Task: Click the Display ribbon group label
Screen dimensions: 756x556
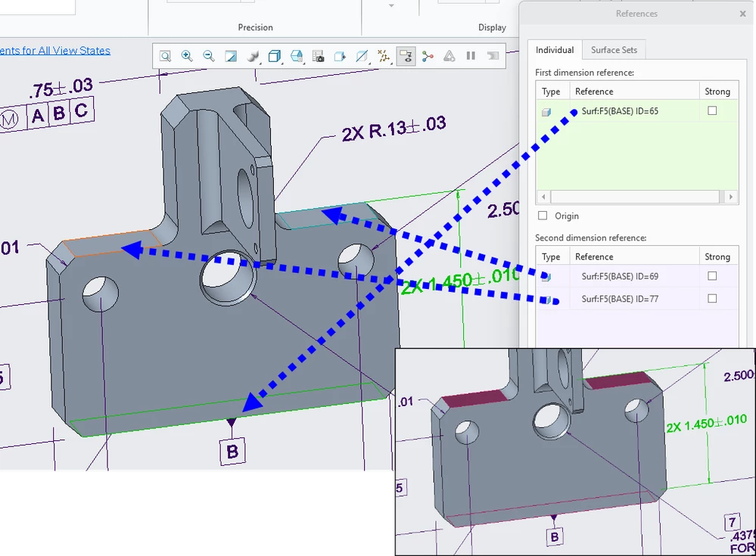Action: click(492, 27)
